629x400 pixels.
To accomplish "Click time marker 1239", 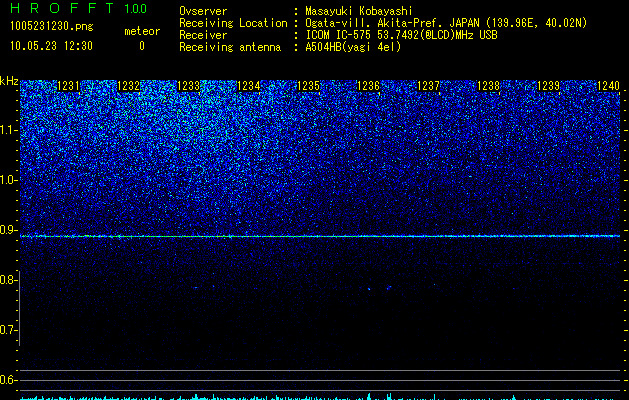I will point(548,86).
